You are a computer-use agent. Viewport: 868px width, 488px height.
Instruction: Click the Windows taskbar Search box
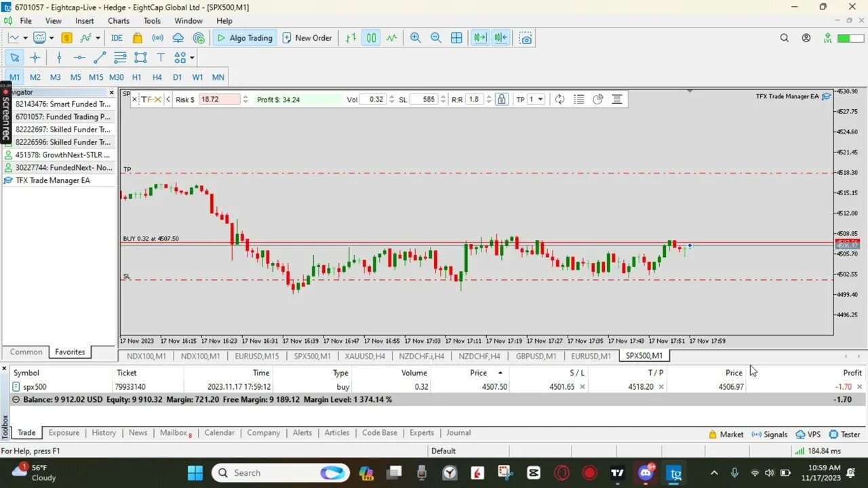(281, 472)
